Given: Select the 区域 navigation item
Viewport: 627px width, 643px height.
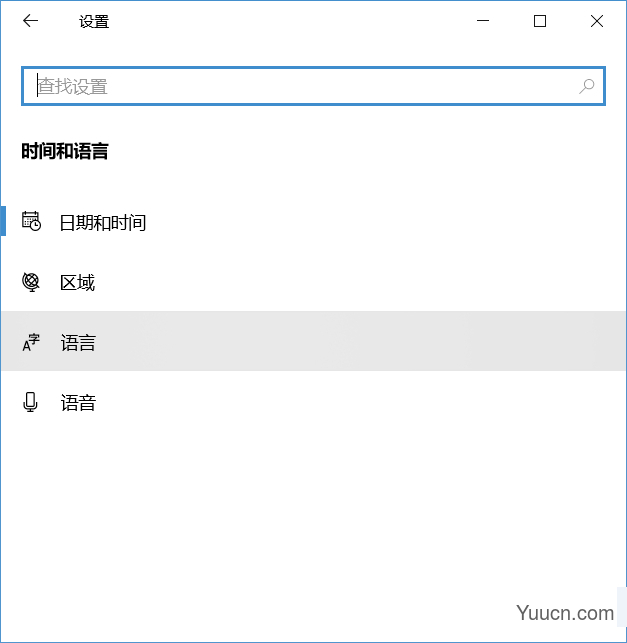Looking at the screenshot, I should (x=78, y=282).
